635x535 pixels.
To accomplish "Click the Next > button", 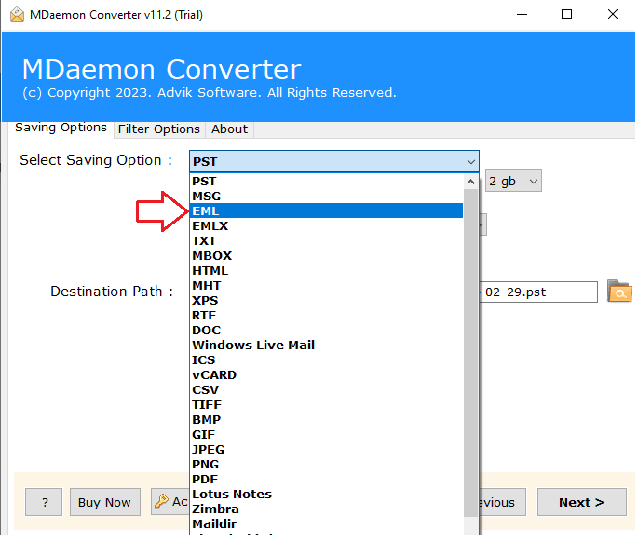I will pyautogui.click(x=582, y=502).
